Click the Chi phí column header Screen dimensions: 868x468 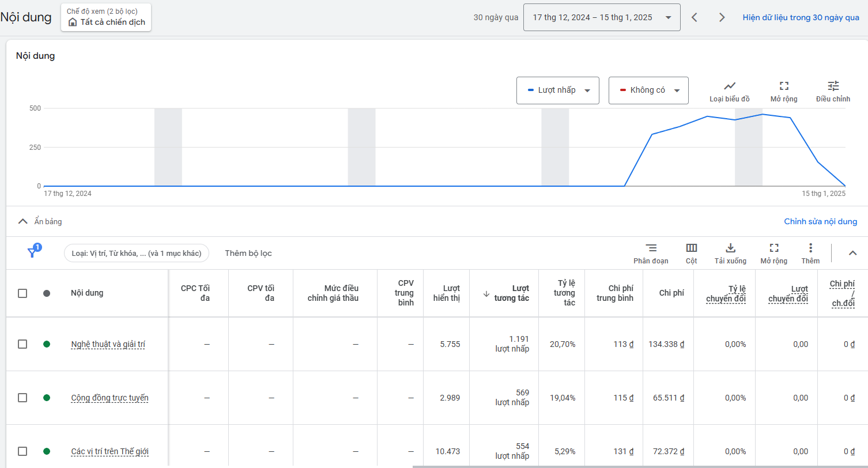click(x=671, y=293)
